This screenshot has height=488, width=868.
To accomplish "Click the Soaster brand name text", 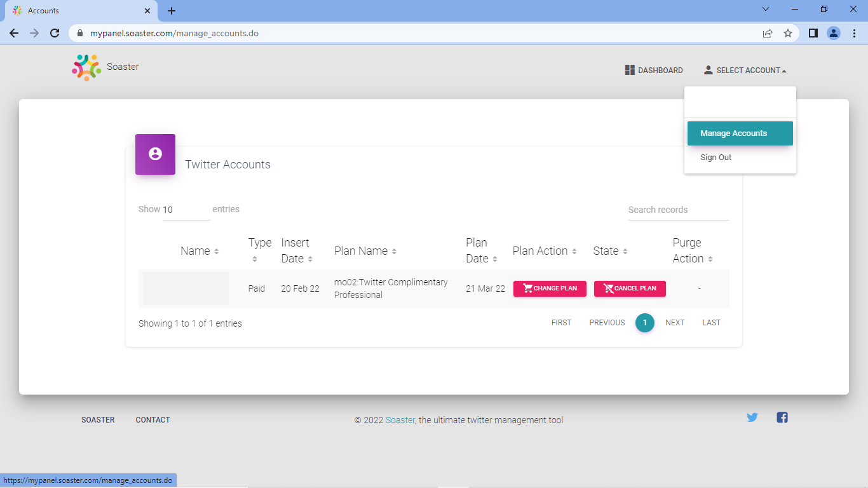I will 123,67.
